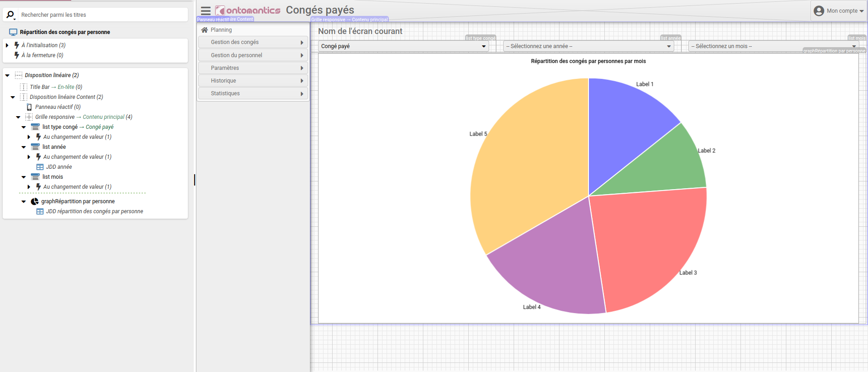Click the Mon compte user avatar icon
The height and width of the screenshot is (372, 868).
click(x=819, y=11)
